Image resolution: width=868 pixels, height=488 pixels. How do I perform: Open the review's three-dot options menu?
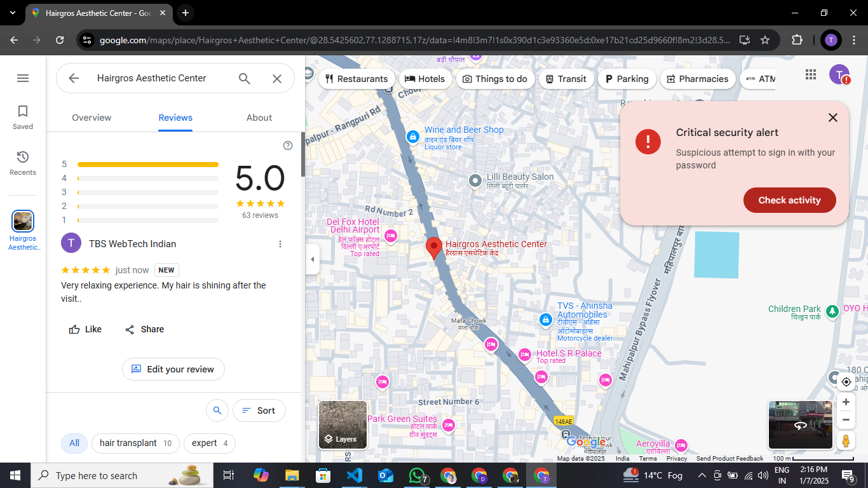(x=280, y=244)
